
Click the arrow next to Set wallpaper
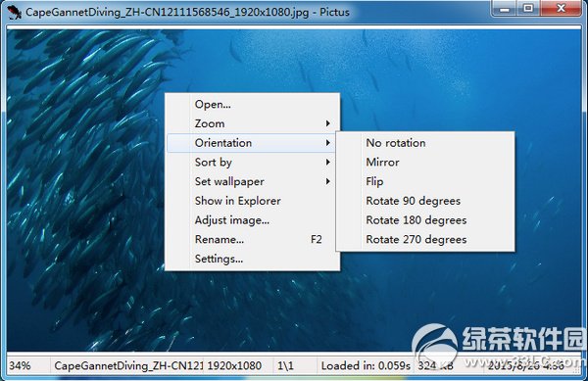click(328, 182)
